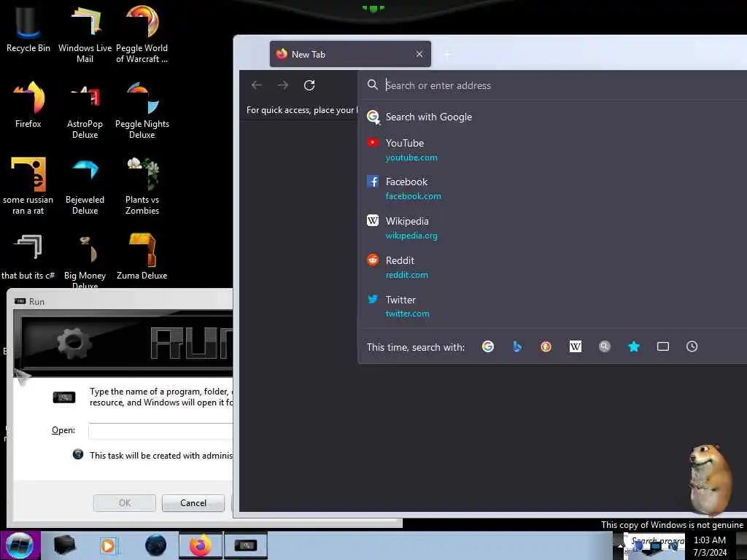Choose the Facebook suggestion

tap(553, 189)
